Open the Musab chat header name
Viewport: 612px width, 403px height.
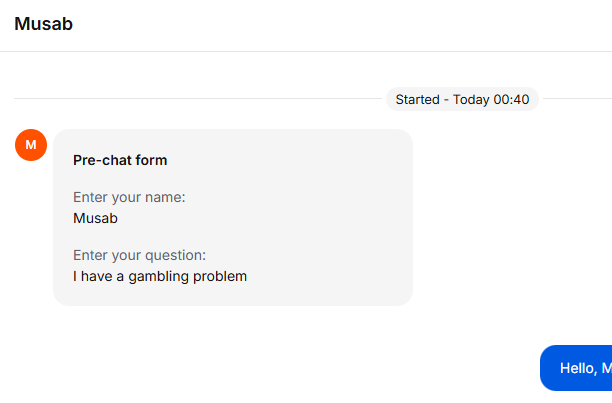(x=43, y=24)
